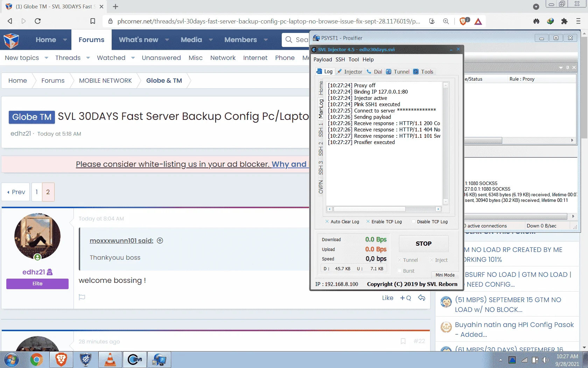Select the SSH 1 vertical log tab
The image size is (588, 368).
(321, 130)
